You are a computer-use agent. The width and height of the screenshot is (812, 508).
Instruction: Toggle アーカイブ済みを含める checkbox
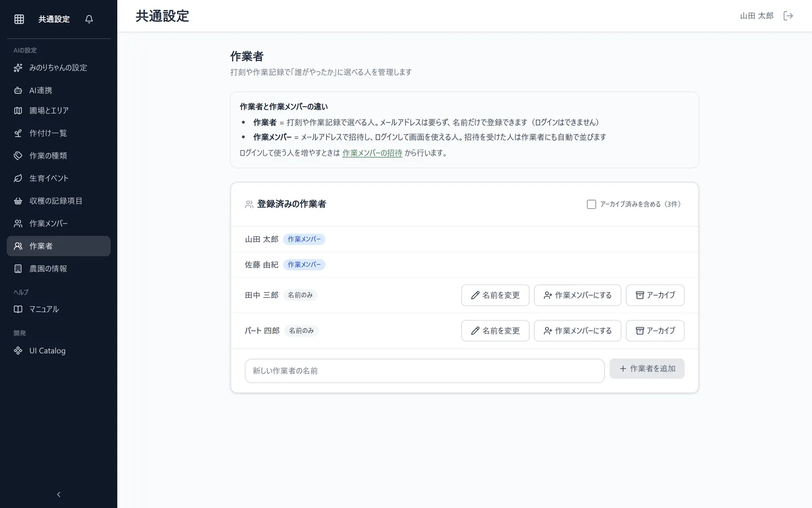pyautogui.click(x=591, y=204)
